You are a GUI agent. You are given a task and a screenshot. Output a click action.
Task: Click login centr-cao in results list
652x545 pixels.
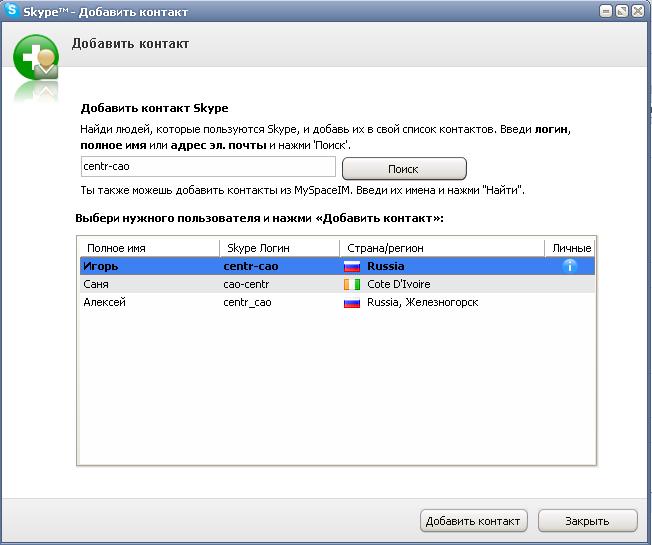[x=251, y=266]
